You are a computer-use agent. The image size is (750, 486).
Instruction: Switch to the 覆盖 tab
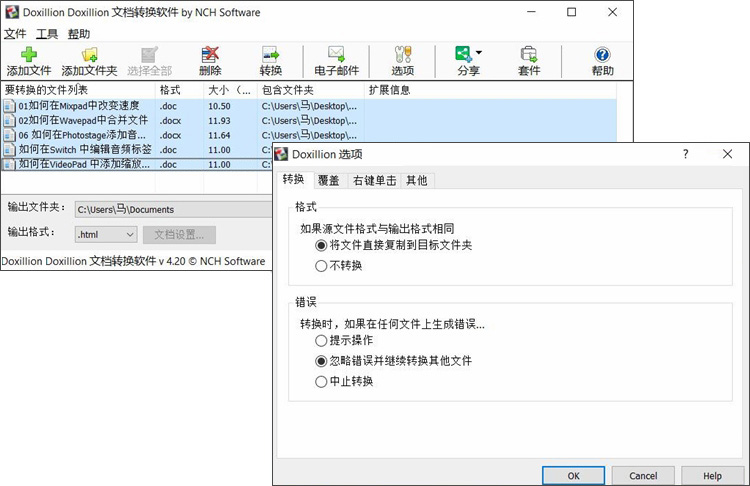click(329, 180)
